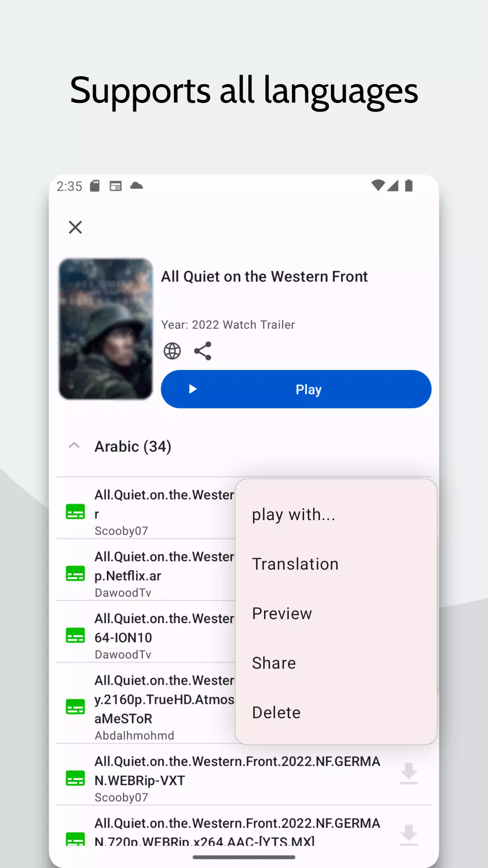Select the p.Netflix.ar subtitle by DawoodTv
488x868 pixels.
(146, 570)
